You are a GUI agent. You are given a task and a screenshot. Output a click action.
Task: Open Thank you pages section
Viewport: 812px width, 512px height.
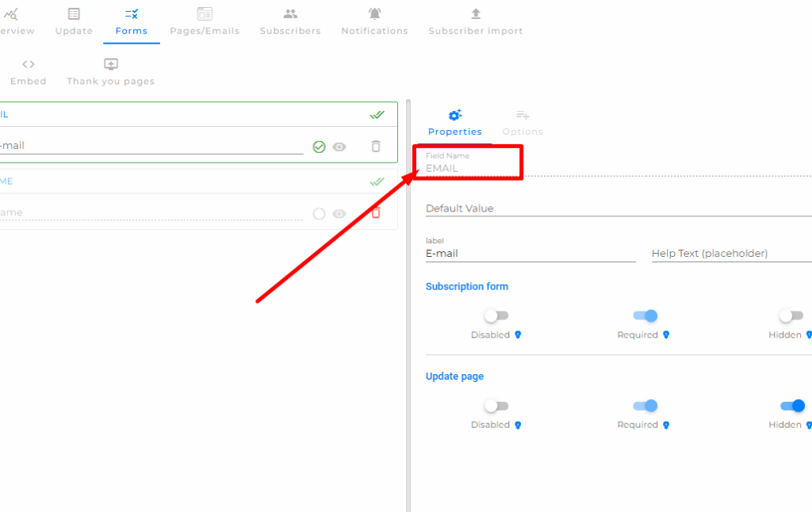click(x=111, y=71)
